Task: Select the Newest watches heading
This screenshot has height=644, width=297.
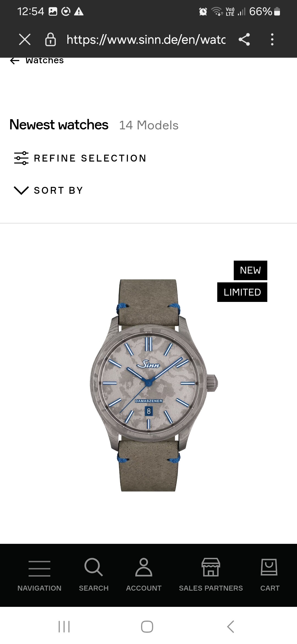Action: [x=59, y=125]
